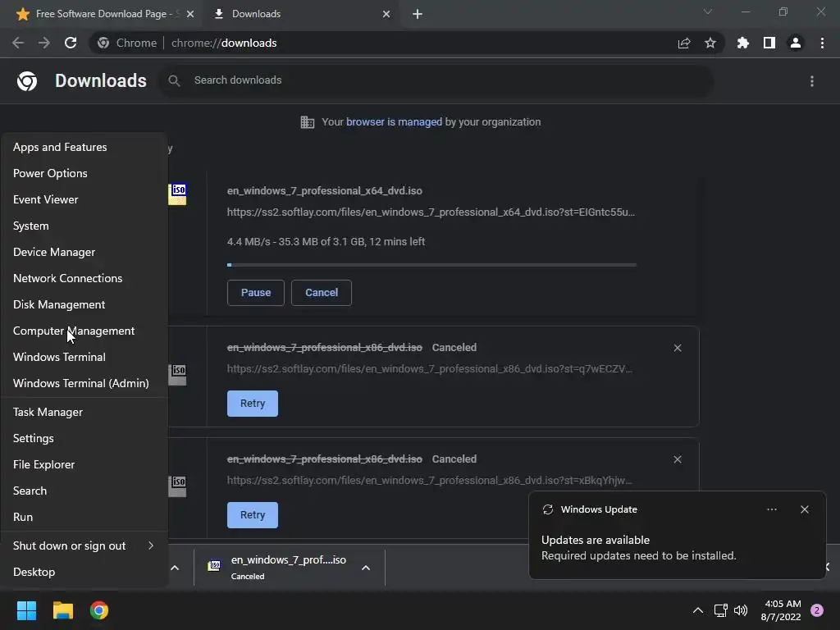Click x64 download progress bar
The image size is (840, 630).
tap(431, 265)
